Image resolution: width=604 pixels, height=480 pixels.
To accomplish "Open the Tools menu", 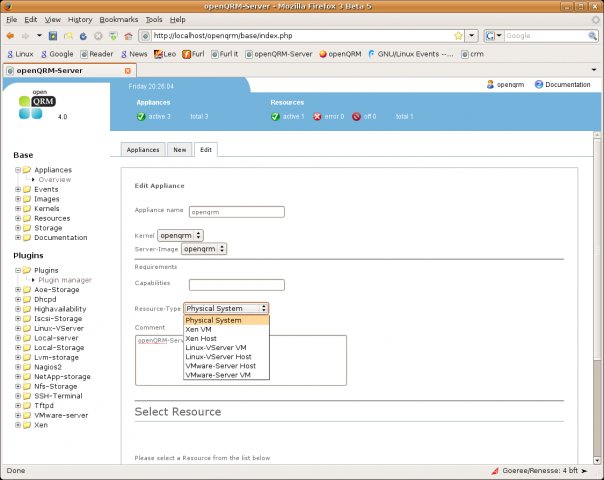I will tap(154, 20).
